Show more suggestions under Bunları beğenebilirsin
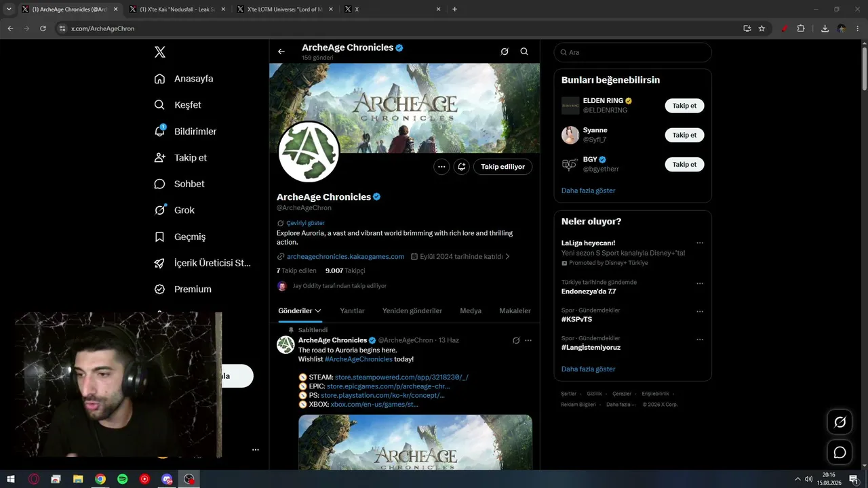This screenshot has height=488, width=868. point(588,190)
